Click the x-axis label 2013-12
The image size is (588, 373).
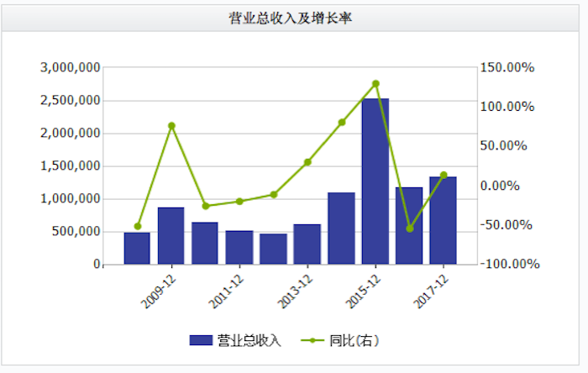point(295,292)
